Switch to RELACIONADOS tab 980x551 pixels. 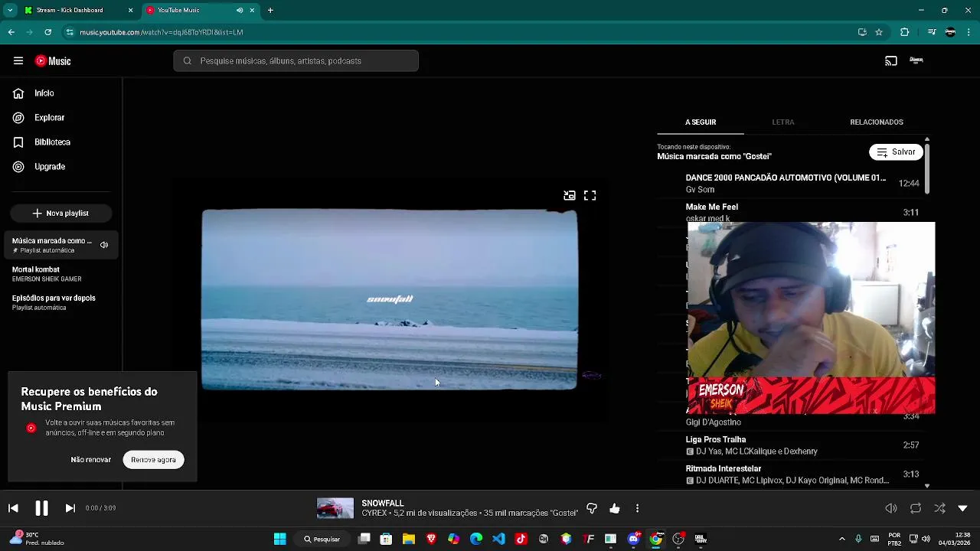click(x=877, y=122)
